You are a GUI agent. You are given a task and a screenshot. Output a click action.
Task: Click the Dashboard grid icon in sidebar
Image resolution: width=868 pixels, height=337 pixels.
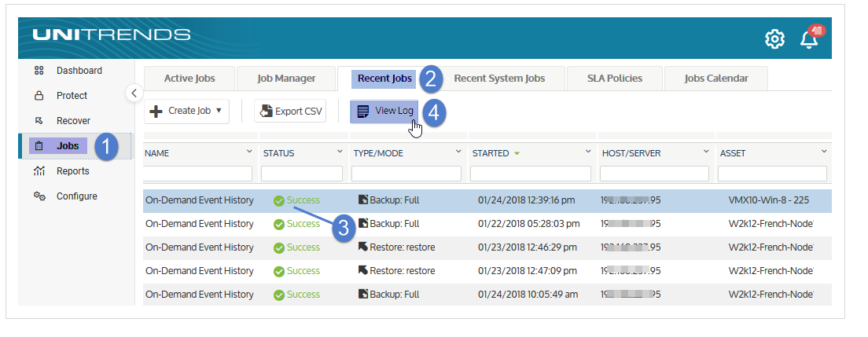tap(39, 70)
